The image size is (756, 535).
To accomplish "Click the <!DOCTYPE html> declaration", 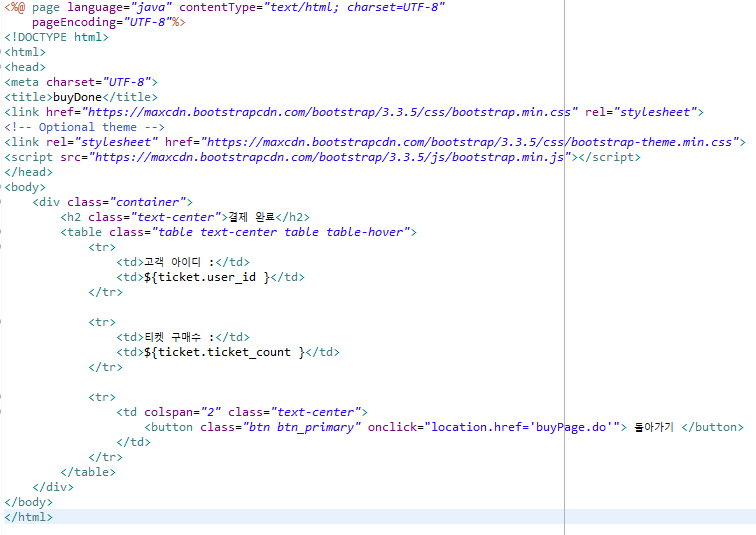I will [56, 37].
